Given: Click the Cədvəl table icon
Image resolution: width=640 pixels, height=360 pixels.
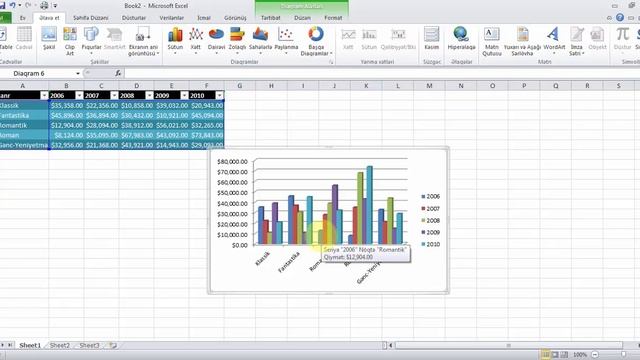Looking at the screenshot, I should [24, 39].
